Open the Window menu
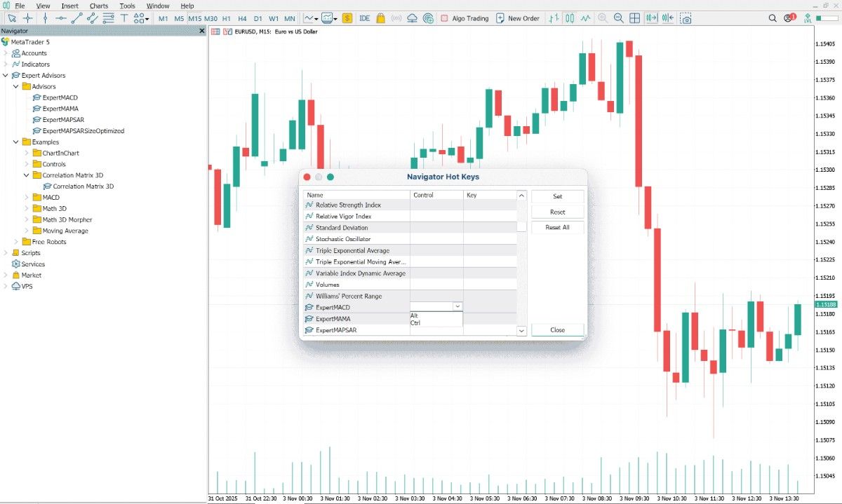Viewport: 842px width, 504px height. [158, 6]
